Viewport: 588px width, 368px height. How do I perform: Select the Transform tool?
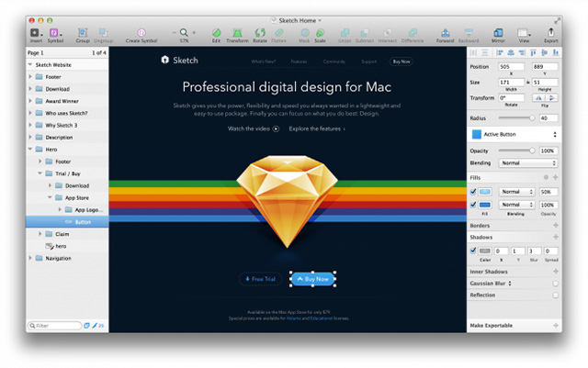(237, 33)
